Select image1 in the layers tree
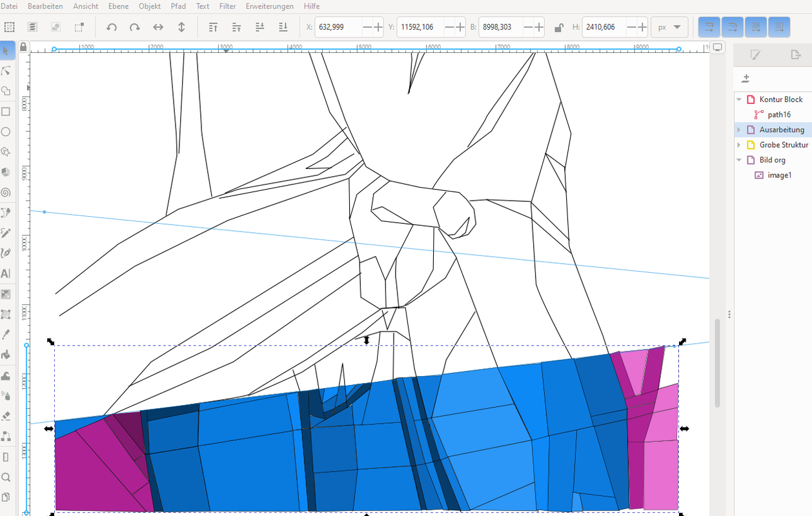This screenshot has width=812, height=516. point(780,175)
